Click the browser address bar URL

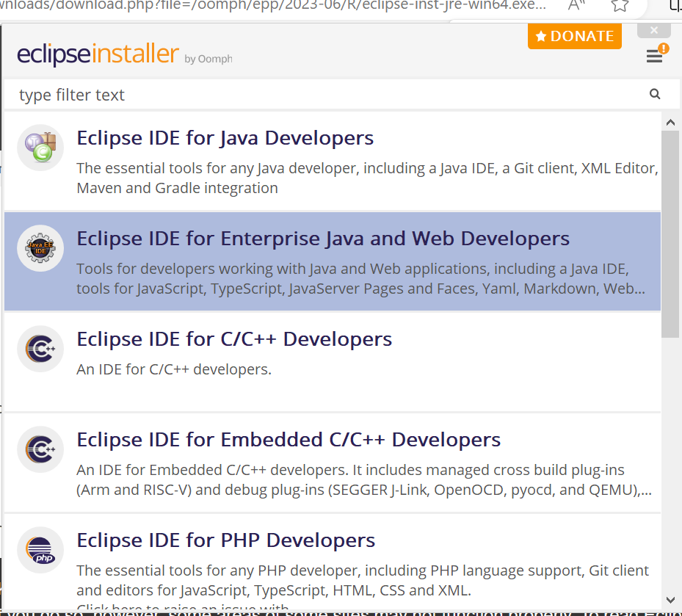tap(272, 6)
